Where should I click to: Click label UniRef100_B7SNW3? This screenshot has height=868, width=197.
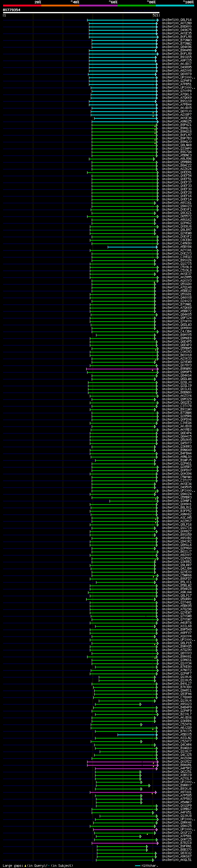tap(177, 40)
